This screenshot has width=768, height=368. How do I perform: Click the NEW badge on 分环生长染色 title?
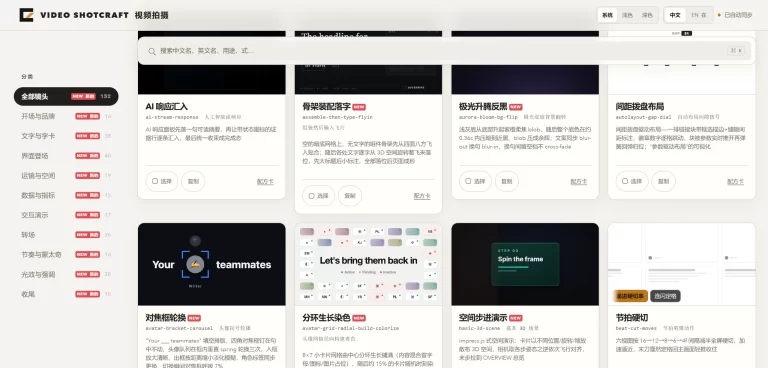[359, 318]
